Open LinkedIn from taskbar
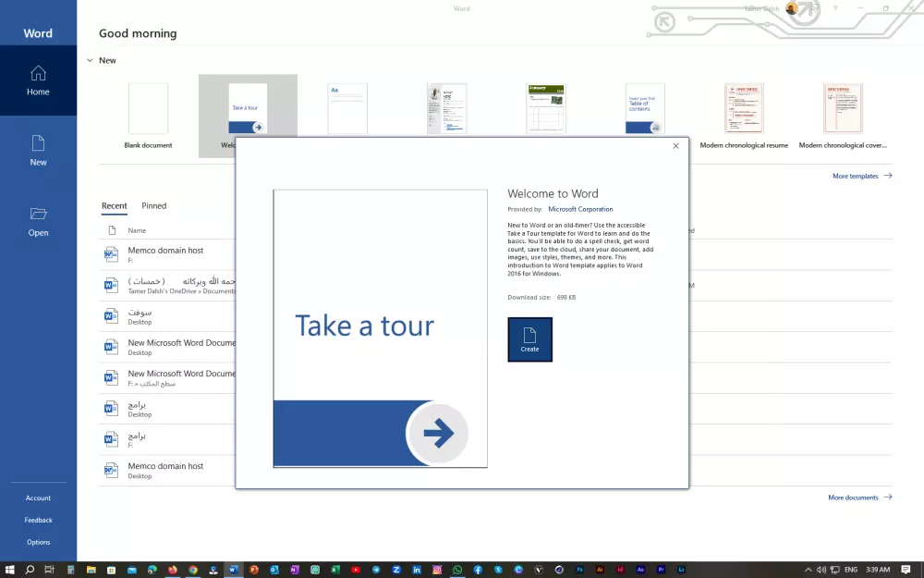Image resolution: width=924 pixels, height=578 pixels. pos(417,570)
